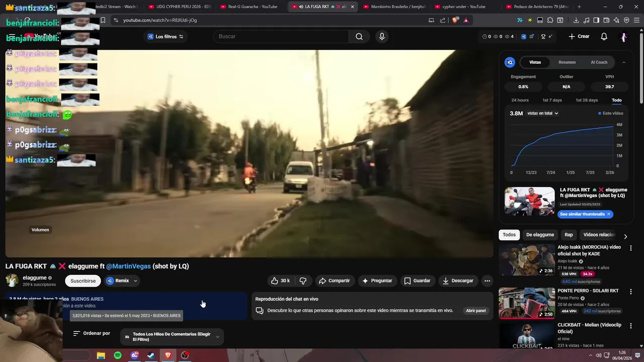Open the account avatar menu
The width and height of the screenshot is (644, 362).
(623, 37)
